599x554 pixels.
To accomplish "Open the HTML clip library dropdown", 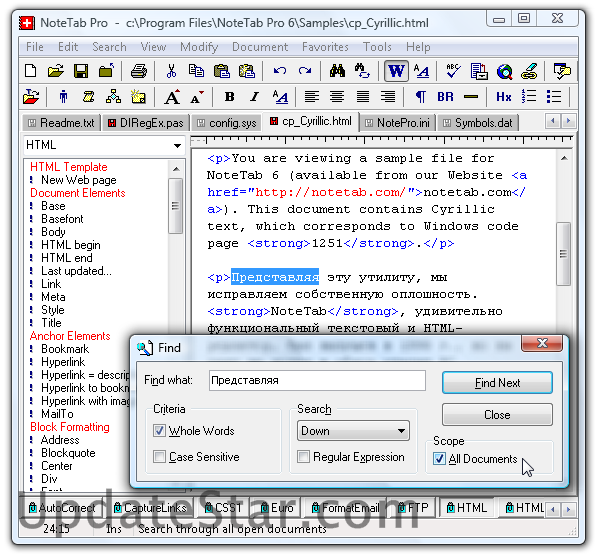I will 104,145.
